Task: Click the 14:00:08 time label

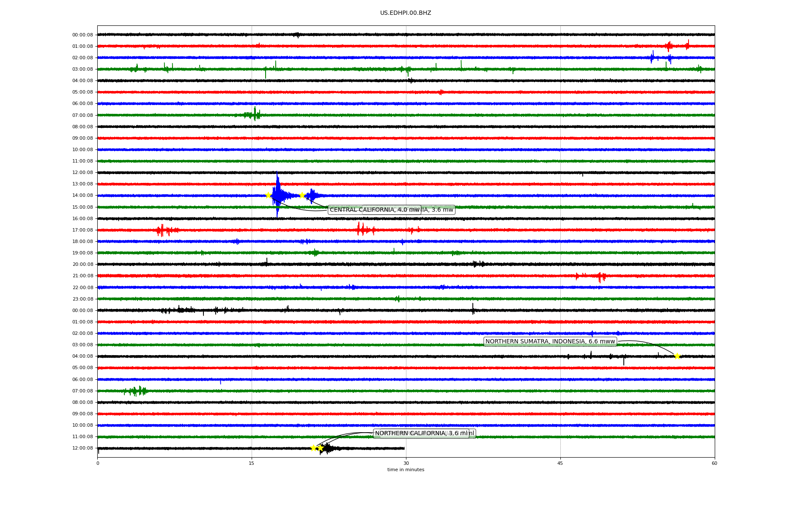Action: [82, 196]
